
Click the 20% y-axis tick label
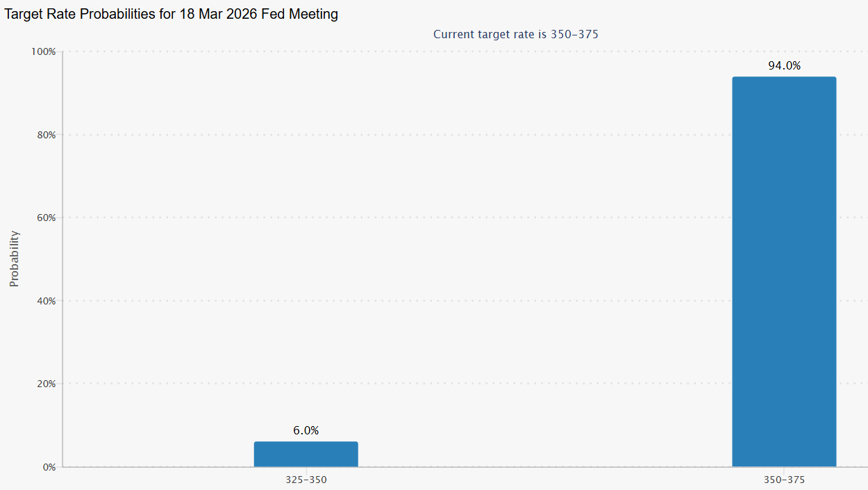click(x=46, y=384)
